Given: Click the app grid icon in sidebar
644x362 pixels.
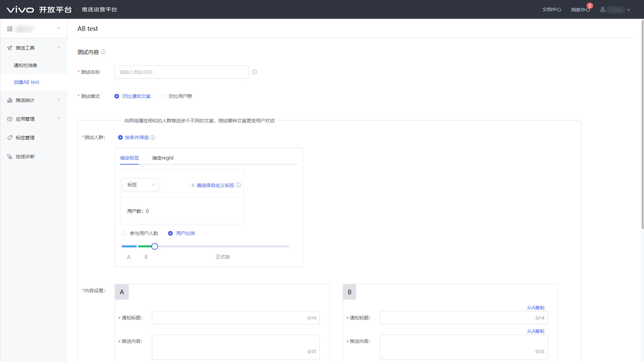Looking at the screenshot, I should click(x=10, y=29).
